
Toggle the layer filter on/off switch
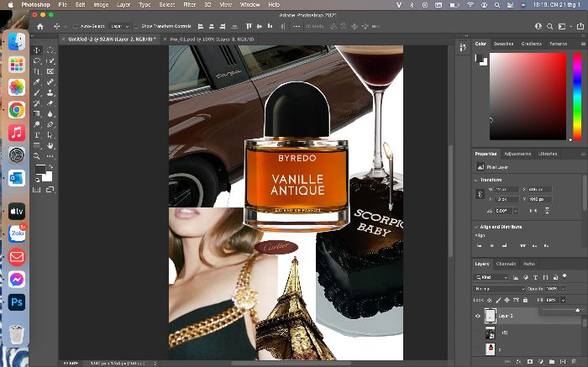pyautogui.click(x=564, y=276)
